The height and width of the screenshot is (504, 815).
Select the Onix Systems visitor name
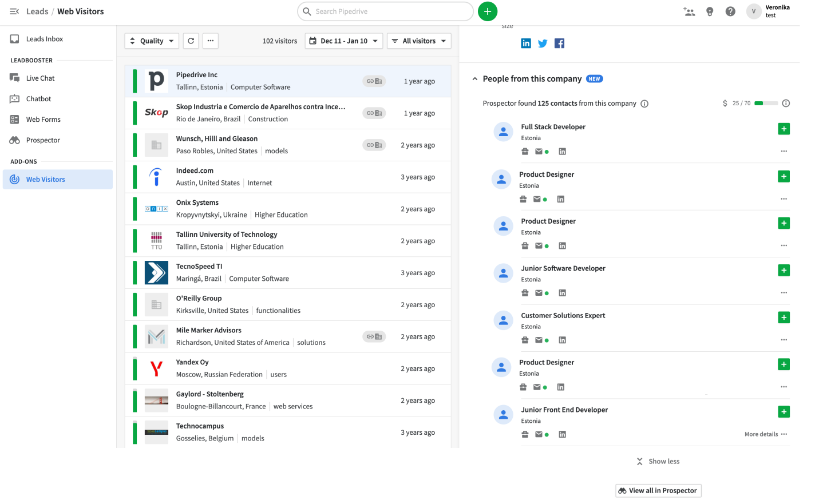point(197,203)
